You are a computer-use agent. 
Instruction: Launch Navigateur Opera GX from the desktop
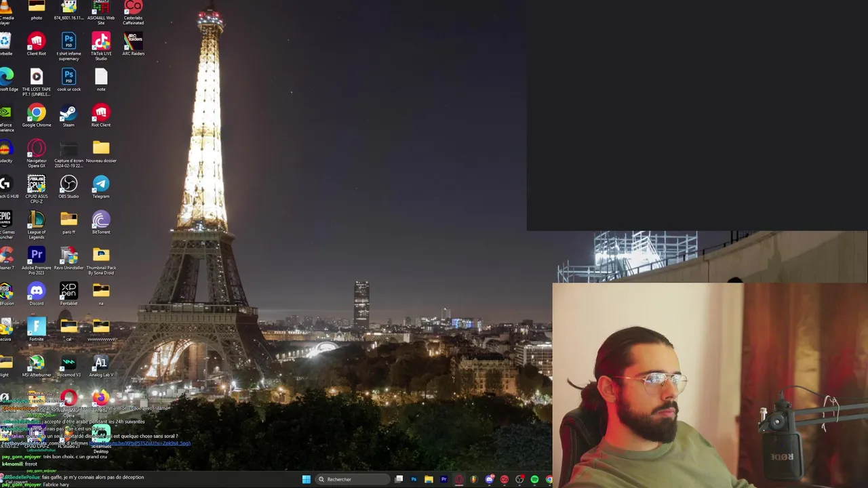pyautogui.click(x=37, y=154)
